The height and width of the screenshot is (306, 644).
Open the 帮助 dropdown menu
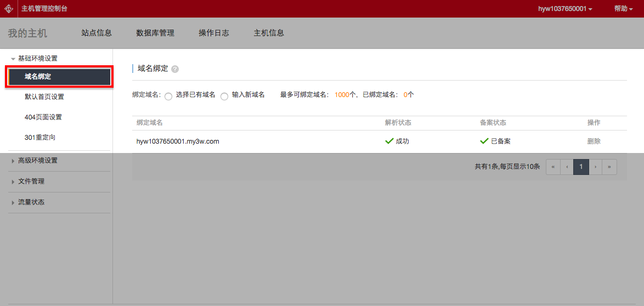624,9
